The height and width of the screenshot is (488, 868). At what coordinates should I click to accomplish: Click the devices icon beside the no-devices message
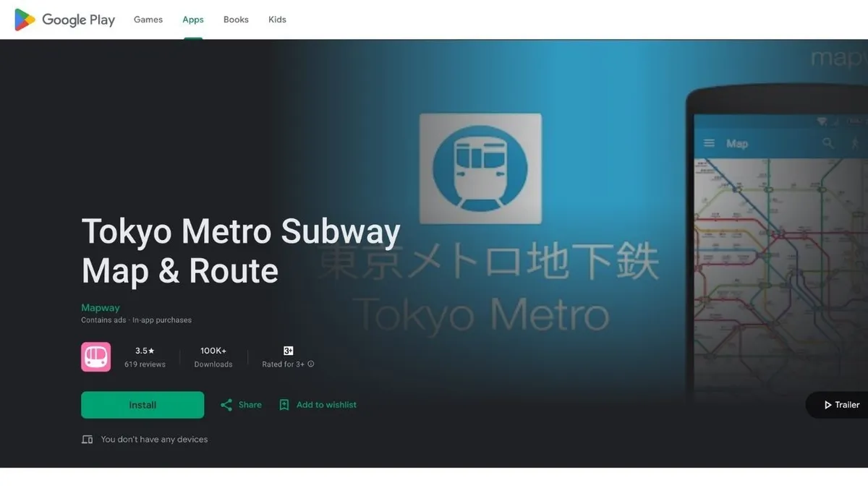[x=87, y=440]
